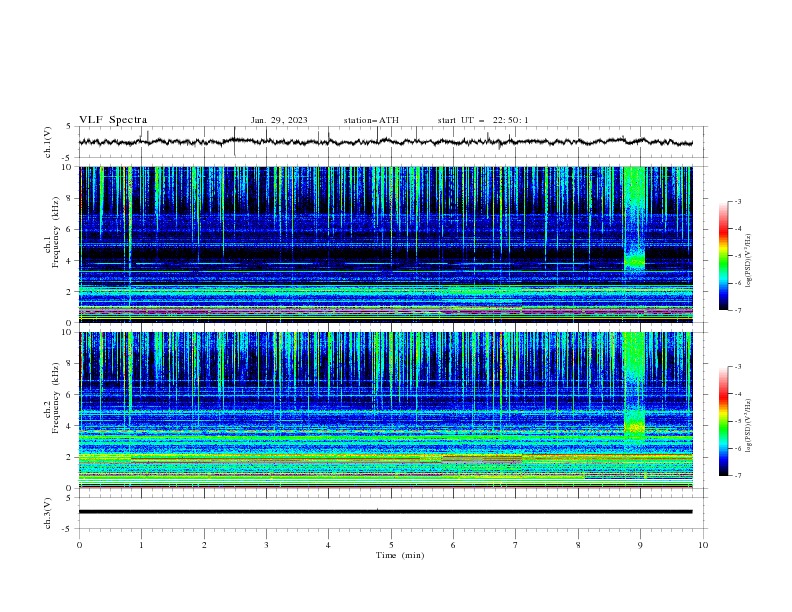Select the ch.1 "Frequency (kHz)" axis label
Image resolution: width=792 pixels, height=612 pixels.
[x=56, y=233]
